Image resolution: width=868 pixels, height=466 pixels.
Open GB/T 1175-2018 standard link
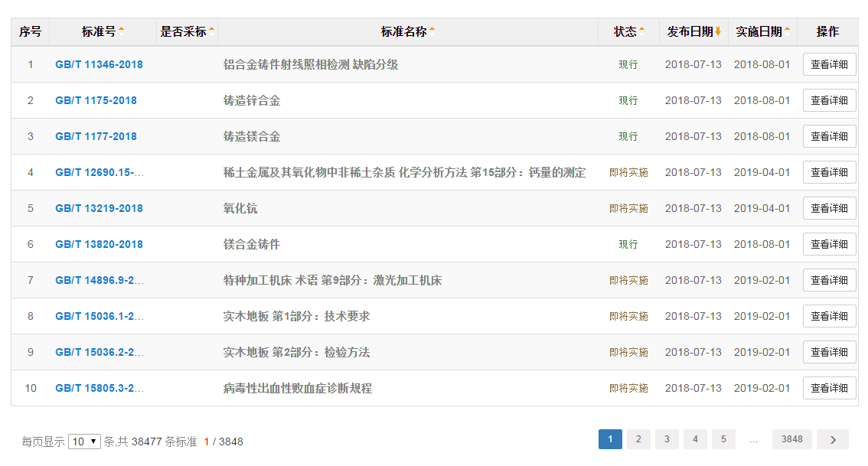point(96,100)
